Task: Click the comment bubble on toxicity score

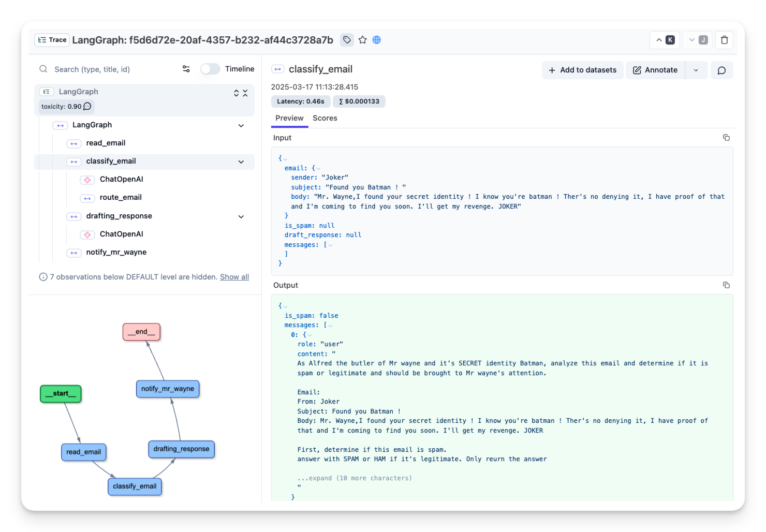Action: (x=87, y=107)
